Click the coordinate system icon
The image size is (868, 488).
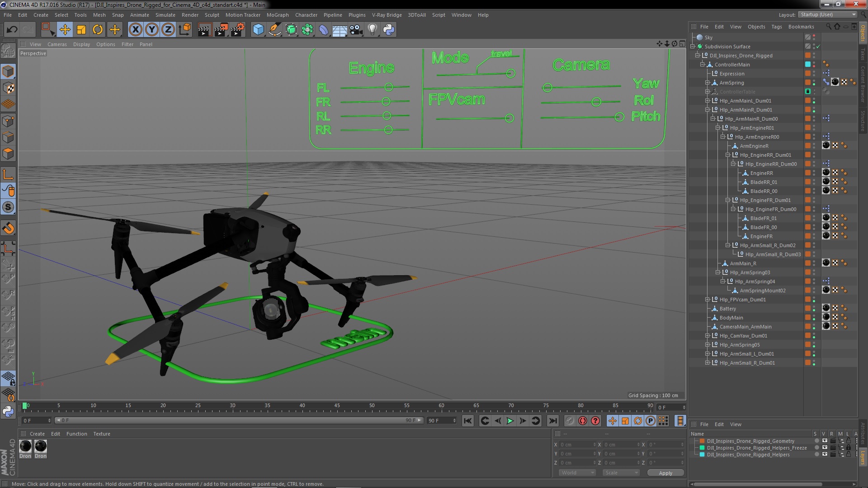[x=185, y=30]
